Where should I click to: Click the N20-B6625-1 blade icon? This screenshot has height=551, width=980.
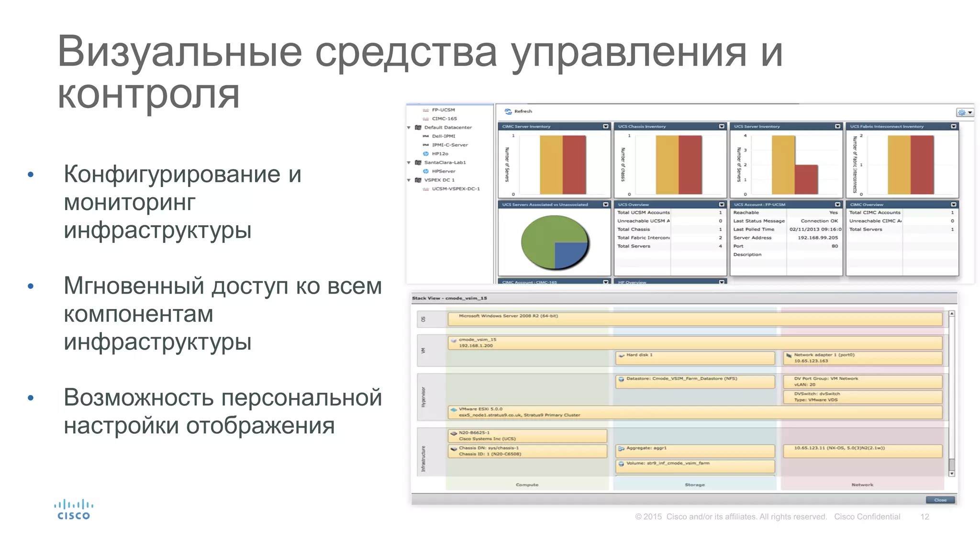coord(453,433)
